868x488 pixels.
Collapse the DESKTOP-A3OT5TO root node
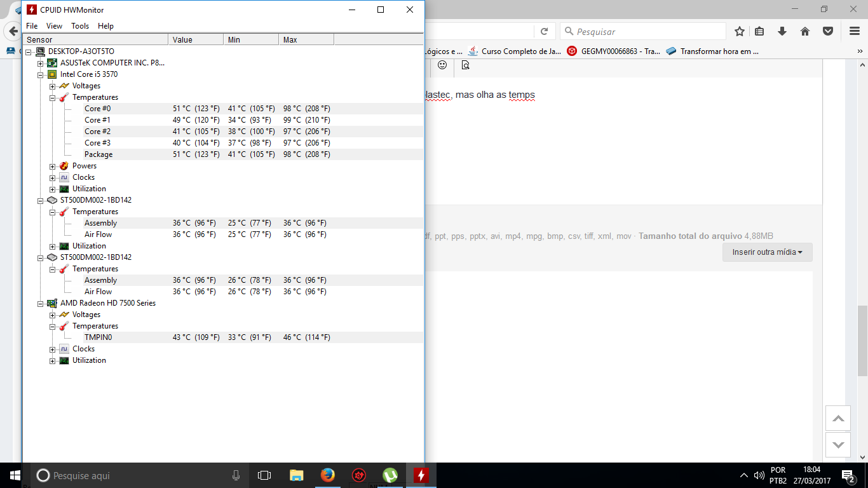click(x=29, y=51)
